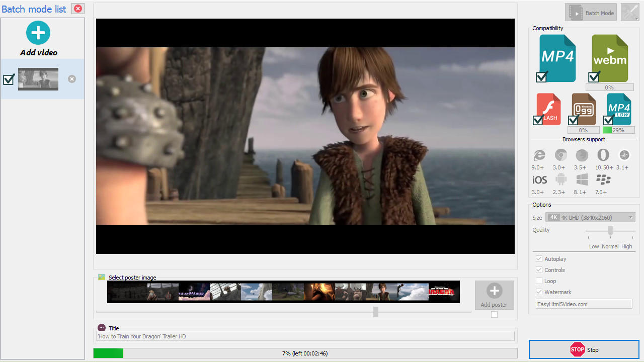Click the watermark text field EasyHtml5Video.com
Screen dimensions: 644x362
pos(584,304)
